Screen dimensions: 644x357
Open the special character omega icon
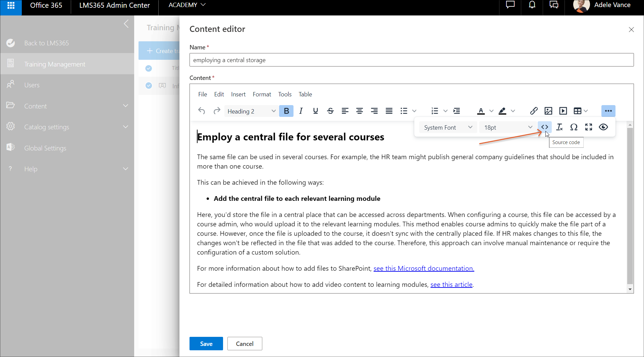point(574,127)
